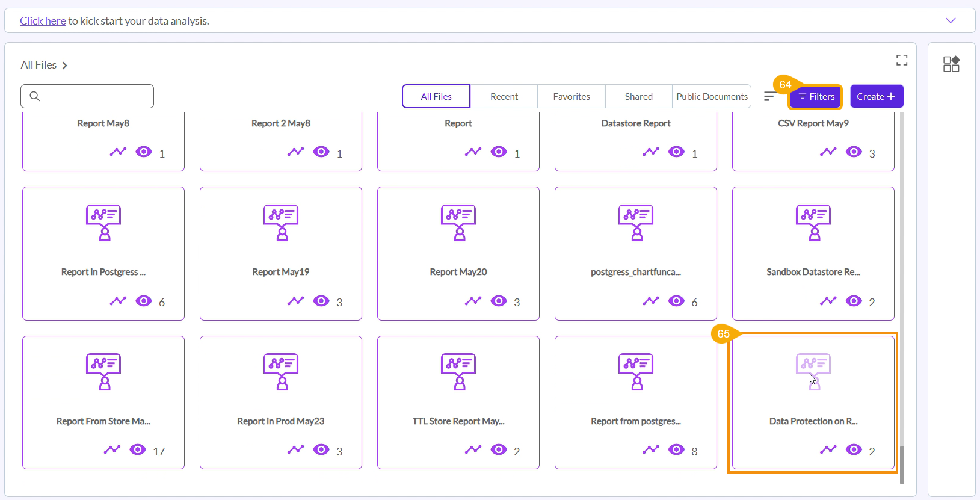
Task: Open the widgets panel icon on right
Action: pyautogui.click(x=951, y=64)
